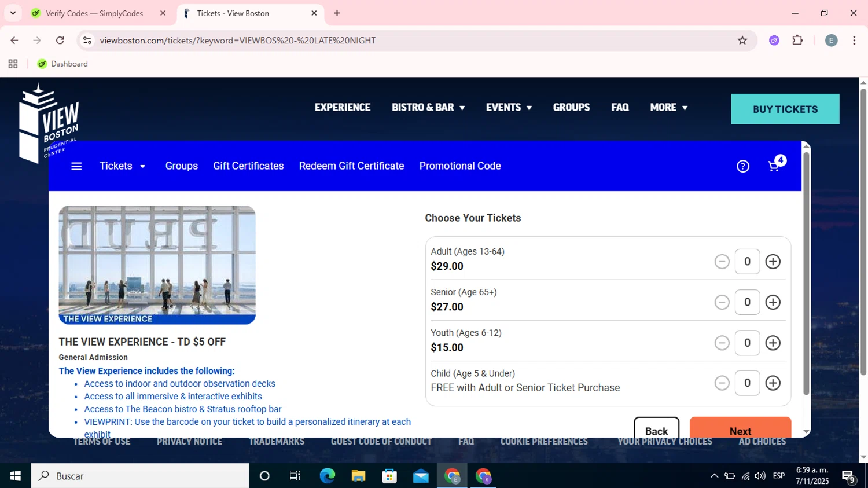Open the browser Extensions puzzle icon

pos(797,40)
